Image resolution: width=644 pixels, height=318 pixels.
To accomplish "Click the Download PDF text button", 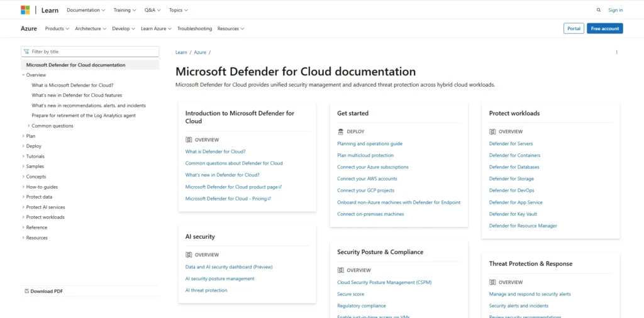I will pos(47,292).
